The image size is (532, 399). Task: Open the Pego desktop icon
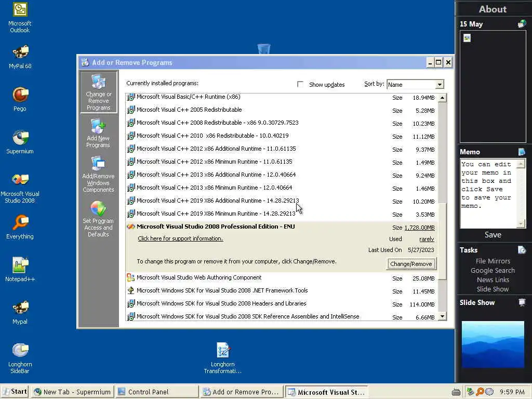click(20, 99)
